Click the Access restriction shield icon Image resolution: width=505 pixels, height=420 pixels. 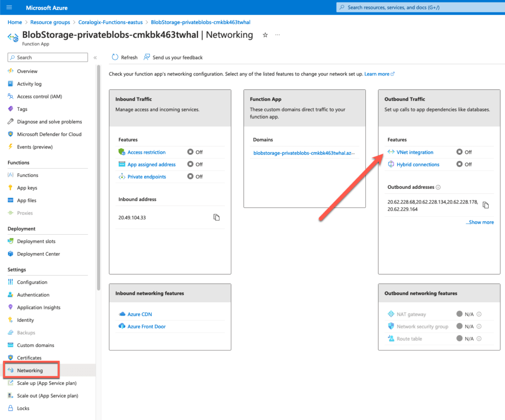click(x=122, y=152)
